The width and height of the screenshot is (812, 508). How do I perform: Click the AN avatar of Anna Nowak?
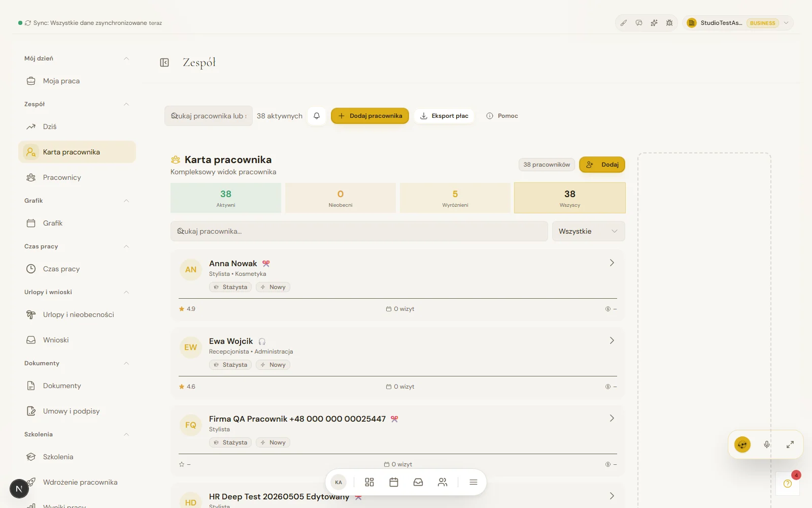(191, 270)
